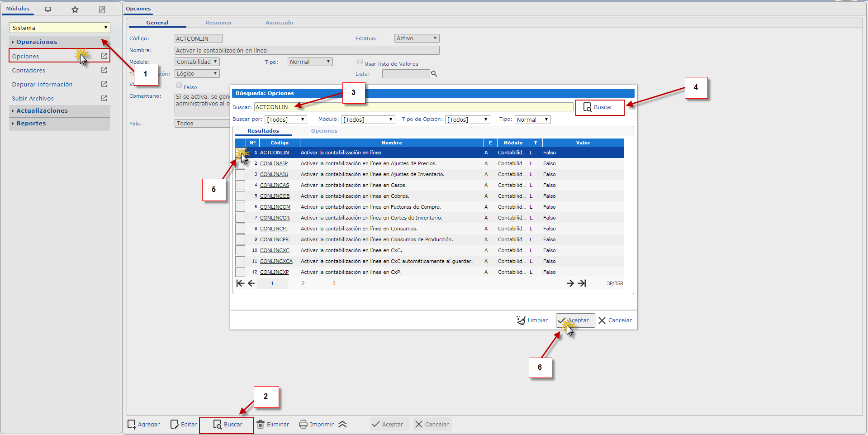
Task: Click the monitor icon in Módulos header
Action: (48, 10)
